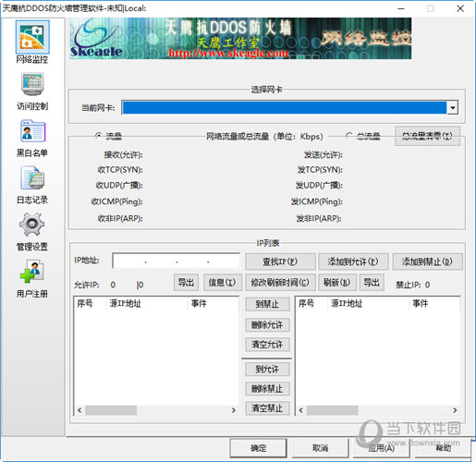Click the 清空允许 button

click(267, 345)
